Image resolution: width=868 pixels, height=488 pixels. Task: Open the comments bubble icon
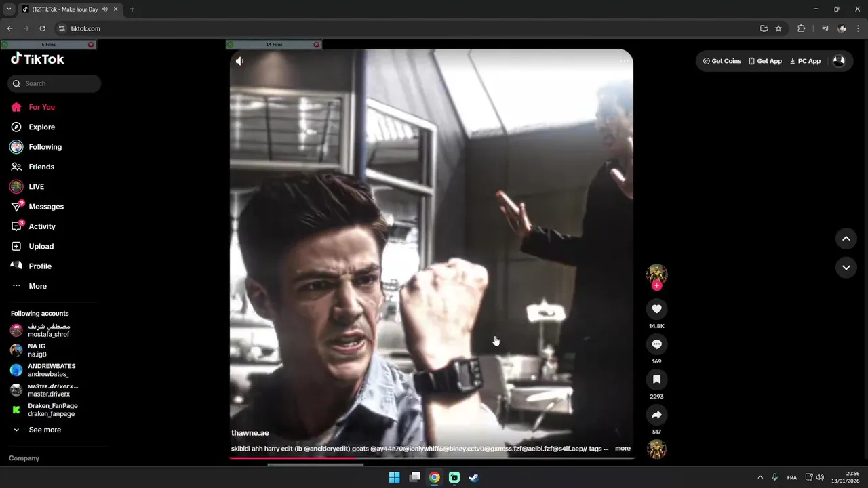coord(656,344)
